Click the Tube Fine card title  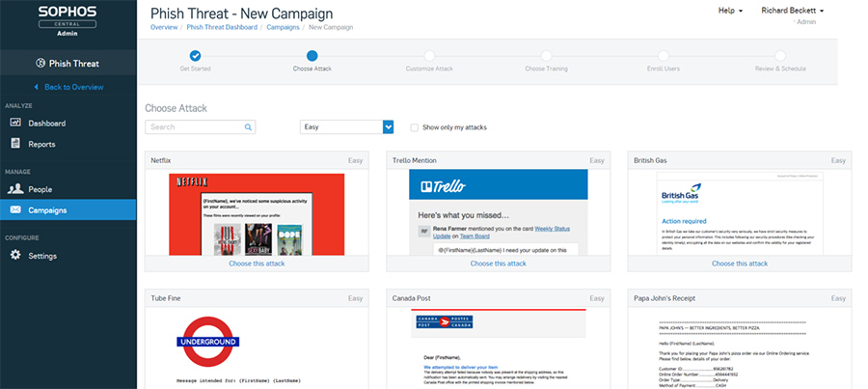pos(166,298)
